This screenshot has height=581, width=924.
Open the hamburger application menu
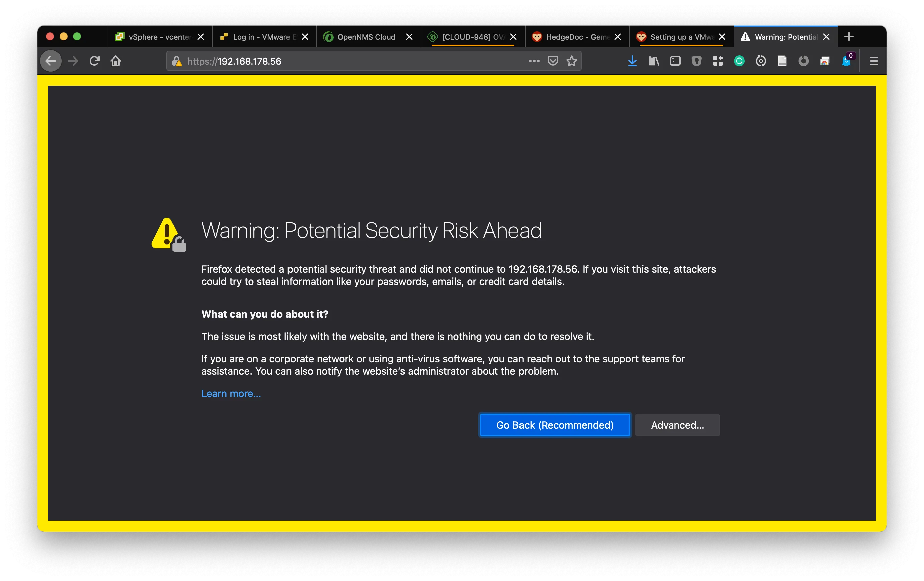coord(874,61)
